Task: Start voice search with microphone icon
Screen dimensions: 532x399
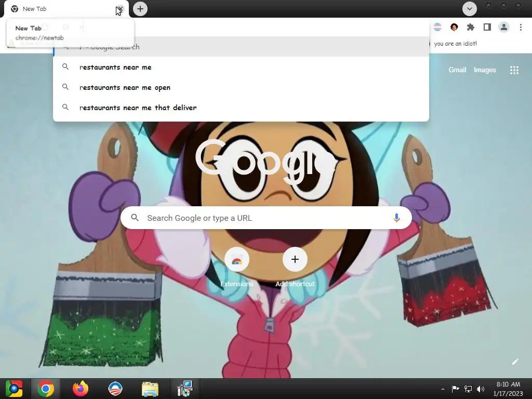Action: click(396, 218)
